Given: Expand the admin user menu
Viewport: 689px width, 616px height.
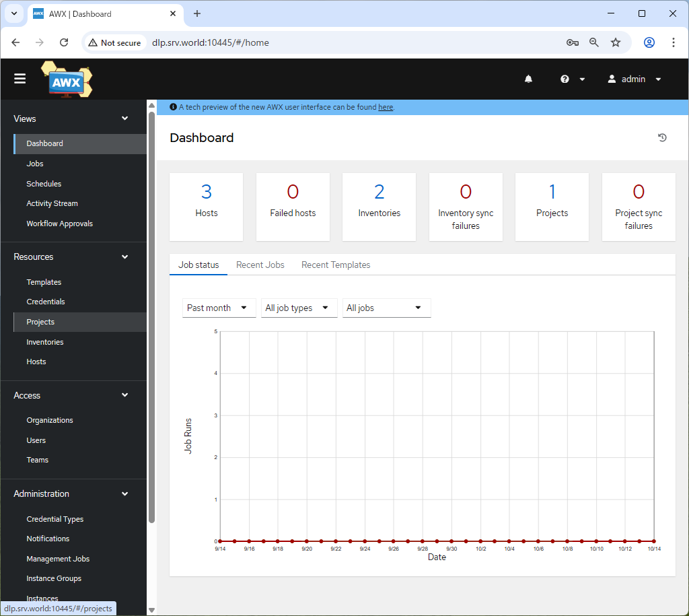Looking at the screenshot, I should pos(634,79).
